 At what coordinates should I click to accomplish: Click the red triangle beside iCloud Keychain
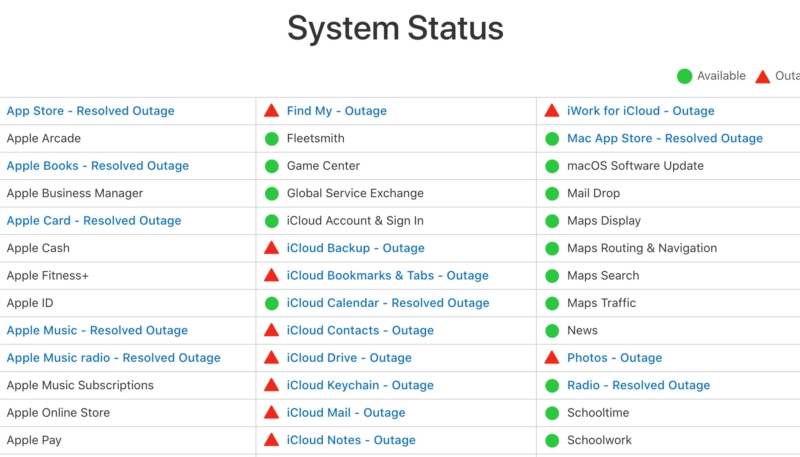coord(271,385)
